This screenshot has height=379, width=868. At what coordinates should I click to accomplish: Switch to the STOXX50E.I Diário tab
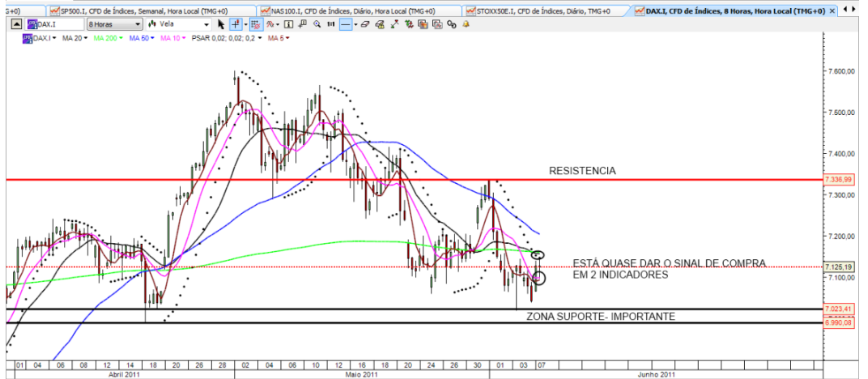click(545, 11)
